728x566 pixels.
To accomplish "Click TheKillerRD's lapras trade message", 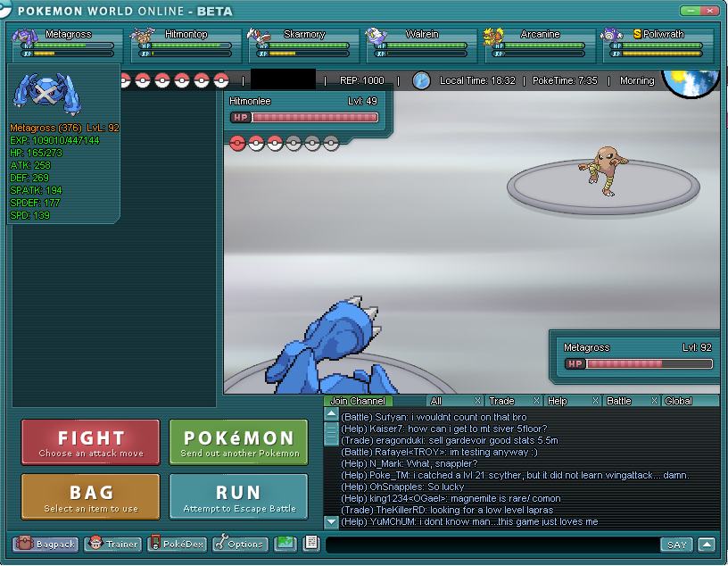I will click(447, 510).
